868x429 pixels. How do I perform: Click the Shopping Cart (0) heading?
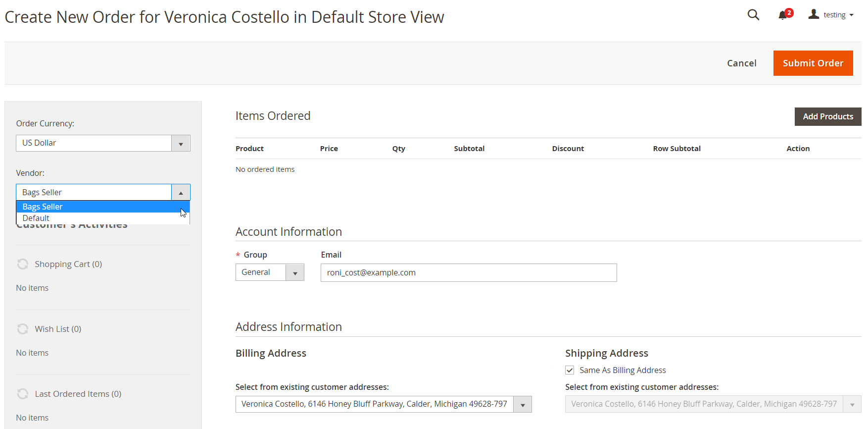68,264
